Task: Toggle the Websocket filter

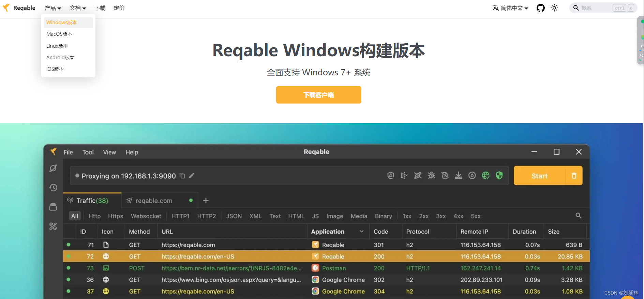Action: click(x=146, y=216)
